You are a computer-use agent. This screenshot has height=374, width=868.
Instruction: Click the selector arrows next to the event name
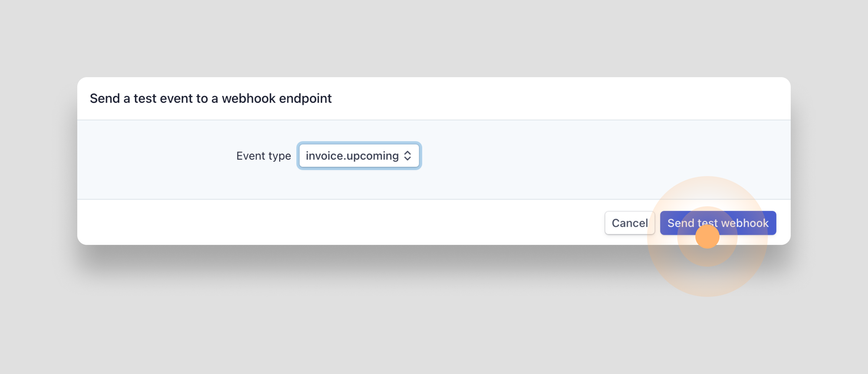tap(408, 155)
